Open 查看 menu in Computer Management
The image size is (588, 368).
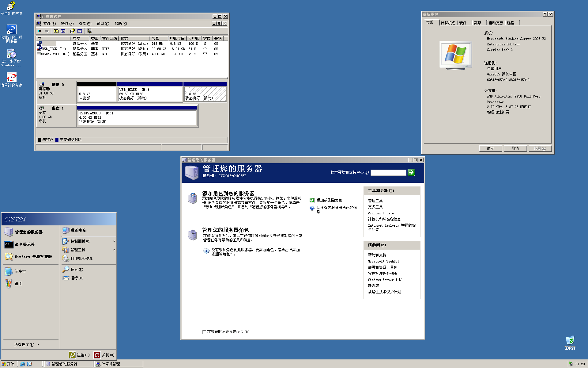click(x=85, y=24)
